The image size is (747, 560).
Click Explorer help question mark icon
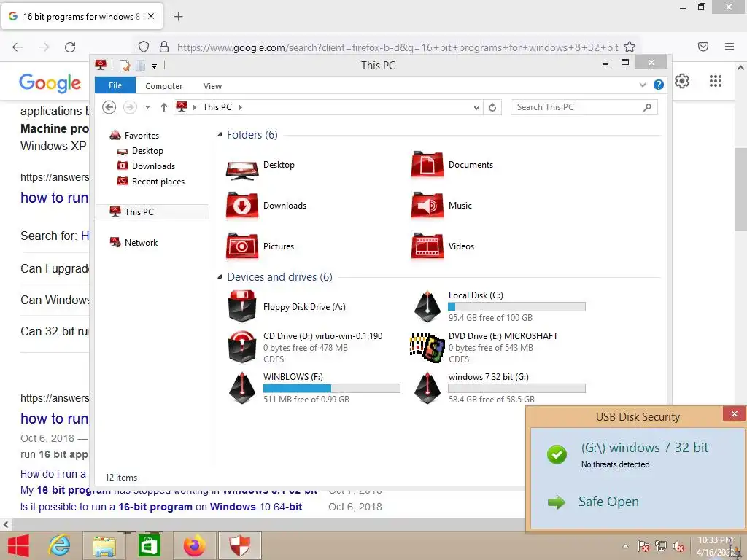[659, 85]
